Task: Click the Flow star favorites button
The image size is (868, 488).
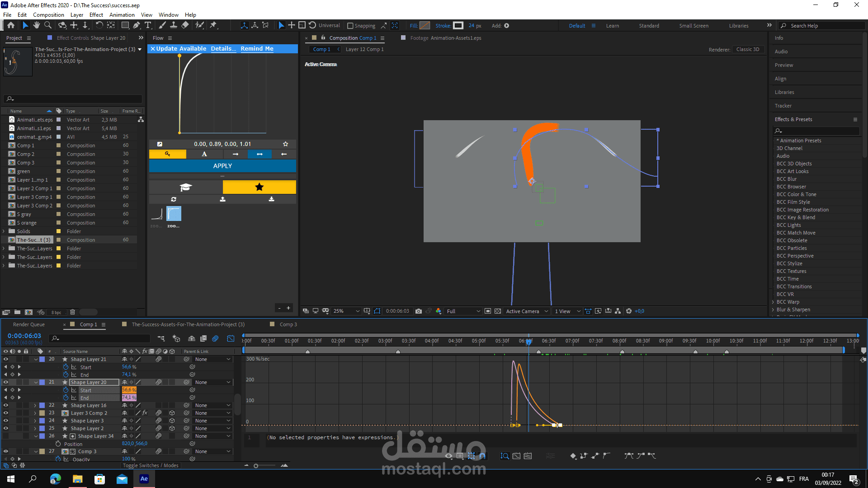Action: 259,187
